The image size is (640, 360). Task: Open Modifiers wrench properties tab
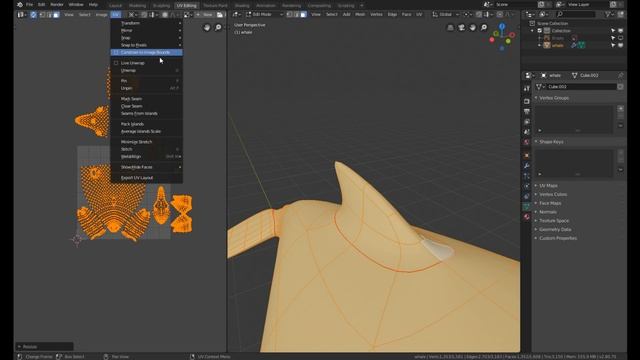click(527, 165)
